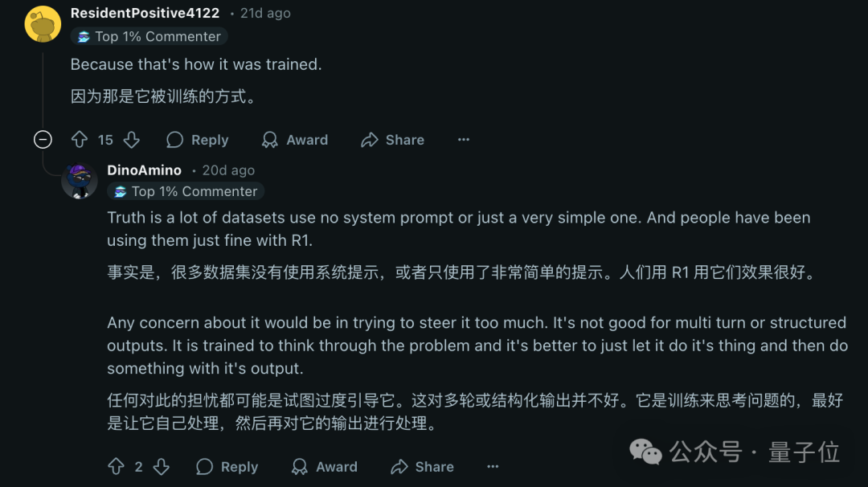Screen dimensions: 868x487
Task: Open the overflow menu on DinoAmino's reply
Action: [x=492, y=466]
